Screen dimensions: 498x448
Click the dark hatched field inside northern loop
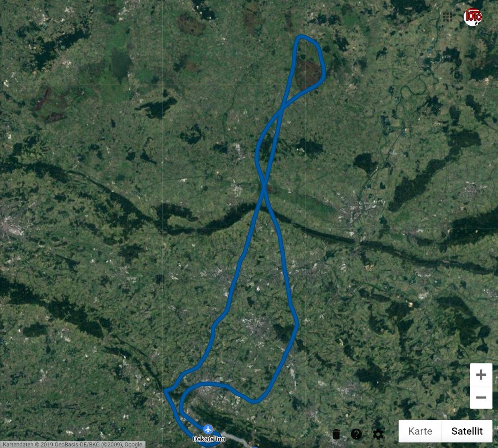[308, 72]
